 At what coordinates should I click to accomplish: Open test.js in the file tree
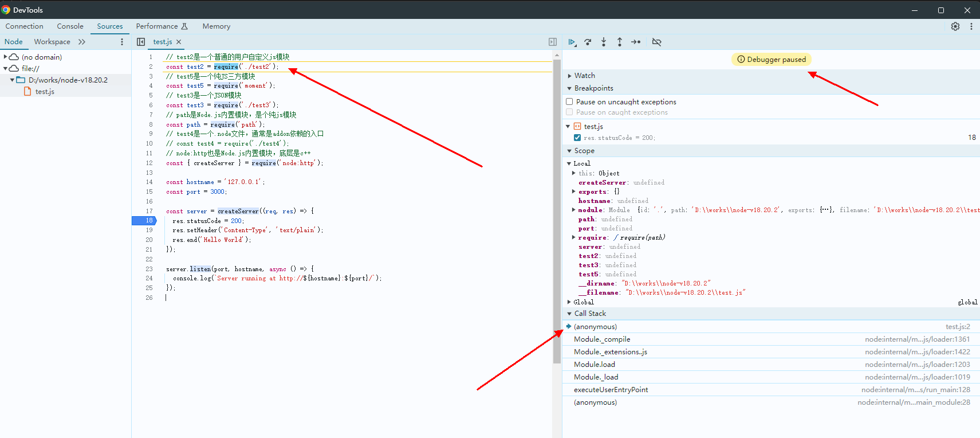[45, 92]
